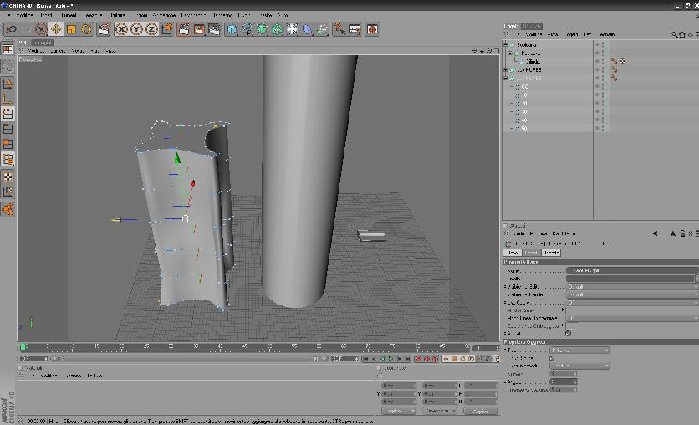Click the Apply button in Coordinates panel
Viewport: 699px width, 425px height.
pos(481,411)
